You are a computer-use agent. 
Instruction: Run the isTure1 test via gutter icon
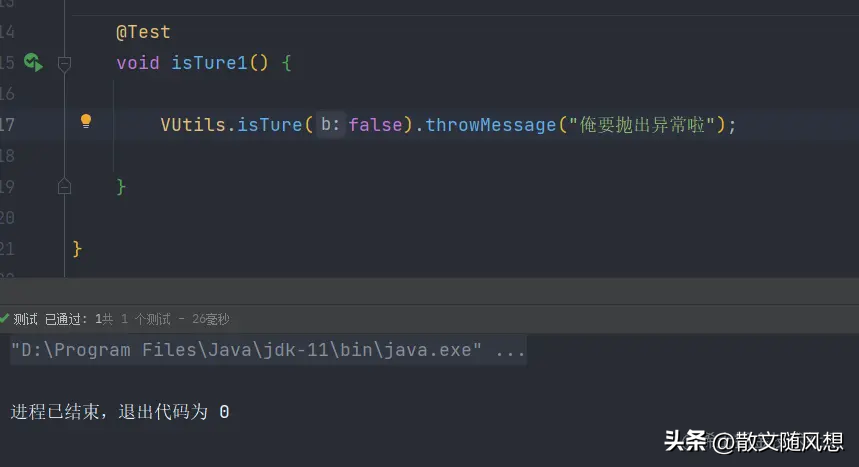(x=33, y=62)
